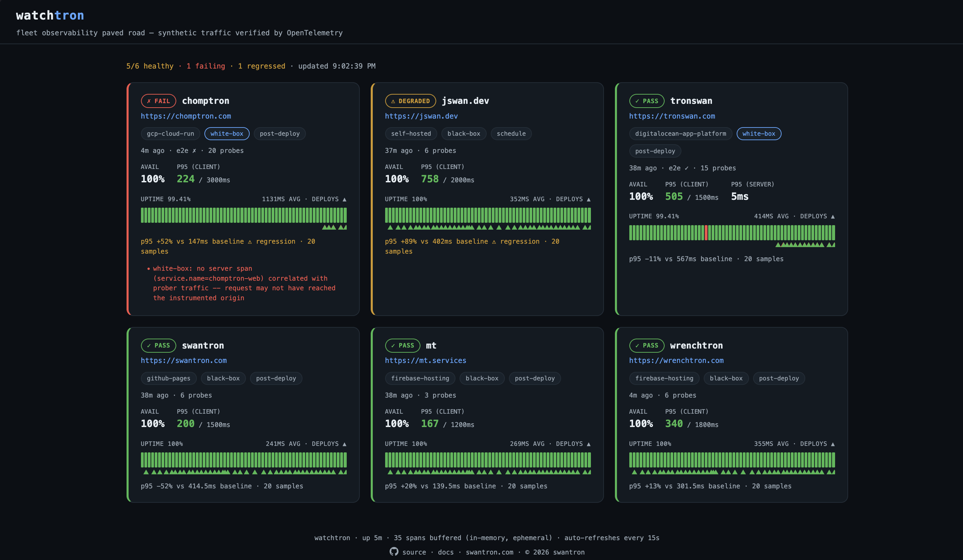Click 'updated 9:02:39 PM' timestamp

(x=337, y=66)
